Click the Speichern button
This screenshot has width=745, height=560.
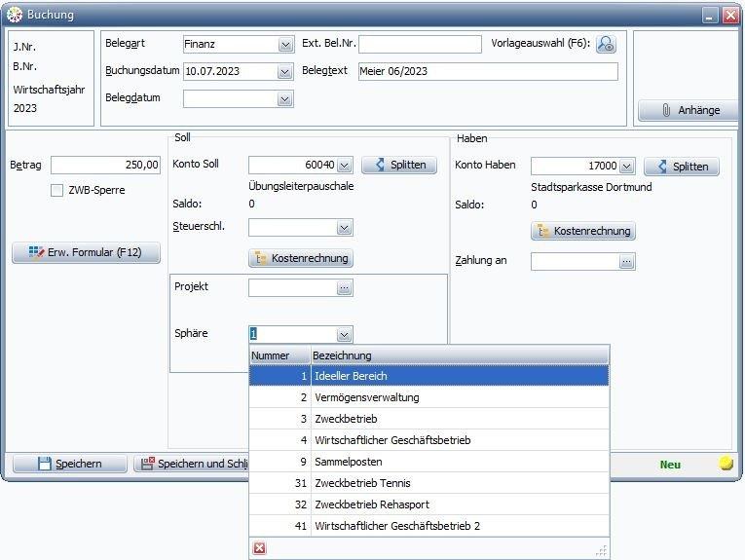[x=69, y=464]
